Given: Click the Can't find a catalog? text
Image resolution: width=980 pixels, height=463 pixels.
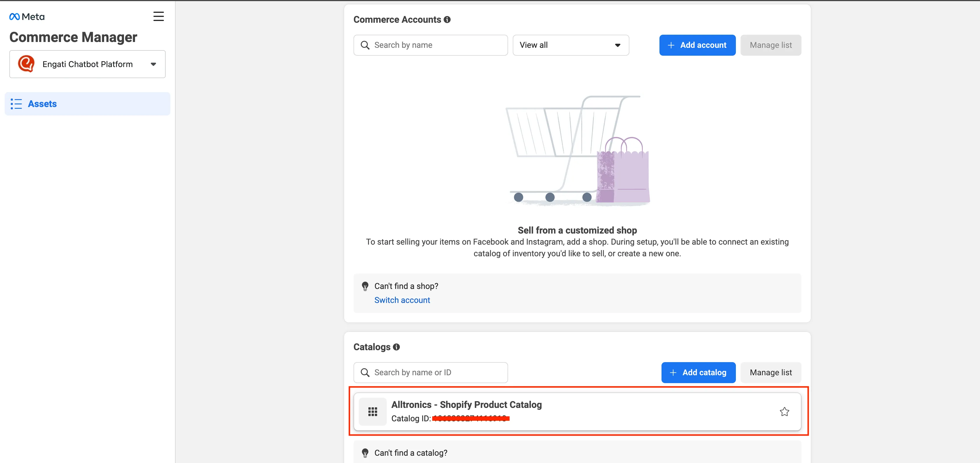Looking at the screenshot, I should point(410,453).
